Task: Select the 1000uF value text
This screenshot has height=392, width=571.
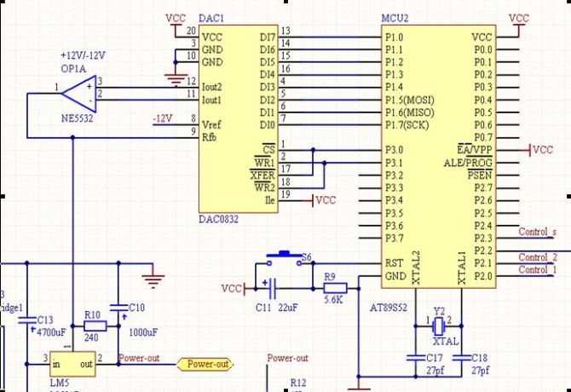Action: 143,332
